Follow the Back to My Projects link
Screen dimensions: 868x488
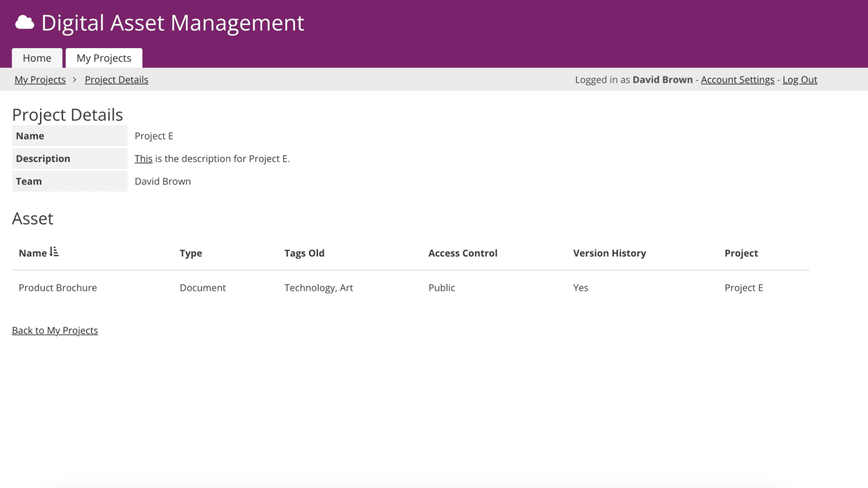click(x=55, y=330)
